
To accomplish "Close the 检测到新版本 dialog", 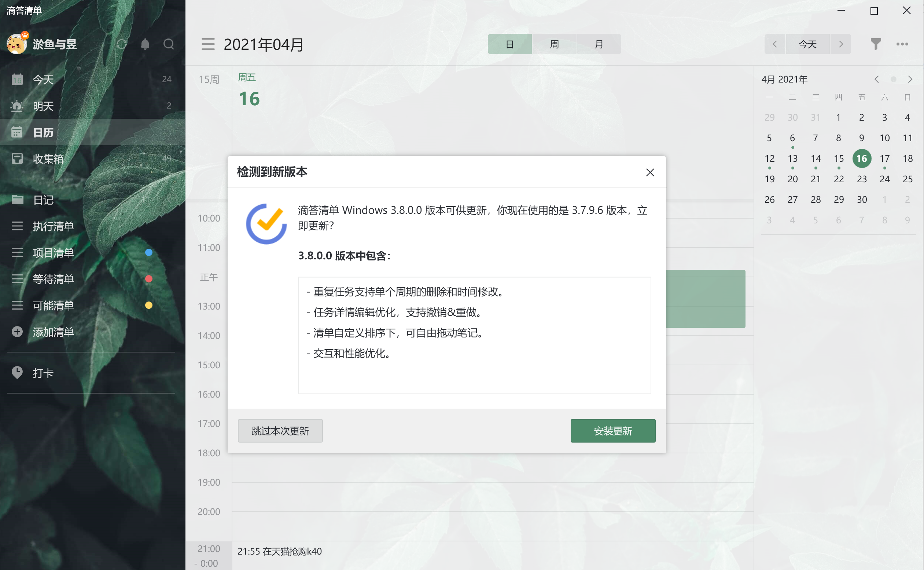I will [x=650, y=172].
